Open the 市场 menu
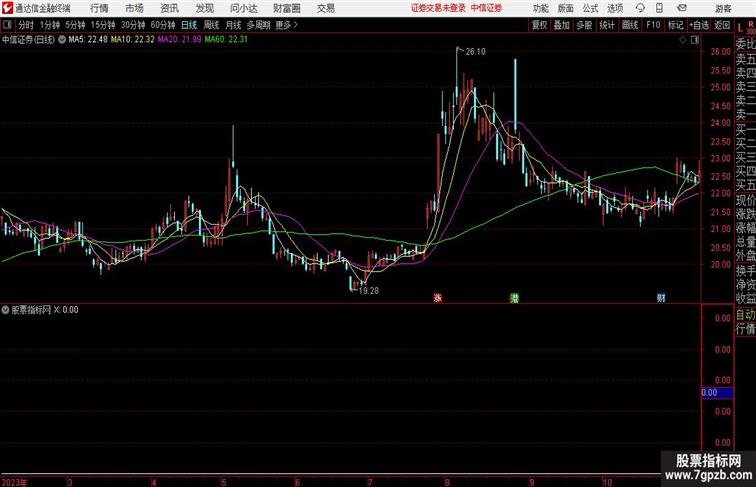This screenshot has height=487, width=756. coord(135,8)
